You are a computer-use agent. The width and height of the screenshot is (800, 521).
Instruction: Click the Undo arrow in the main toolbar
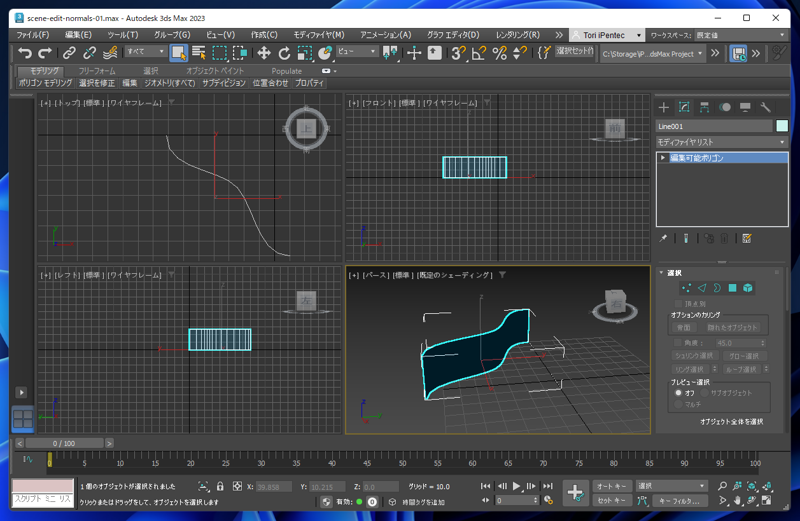(x=25, y=53)
